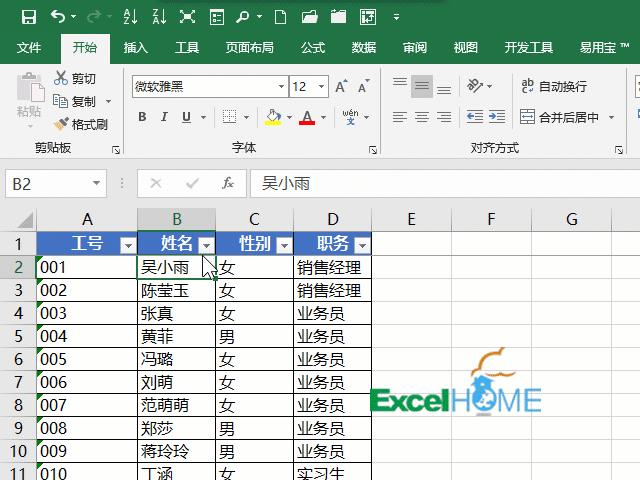The height and width of the screenshot is (480, 640).
Task: Decrease indent icon
Action: click(475, 117)
